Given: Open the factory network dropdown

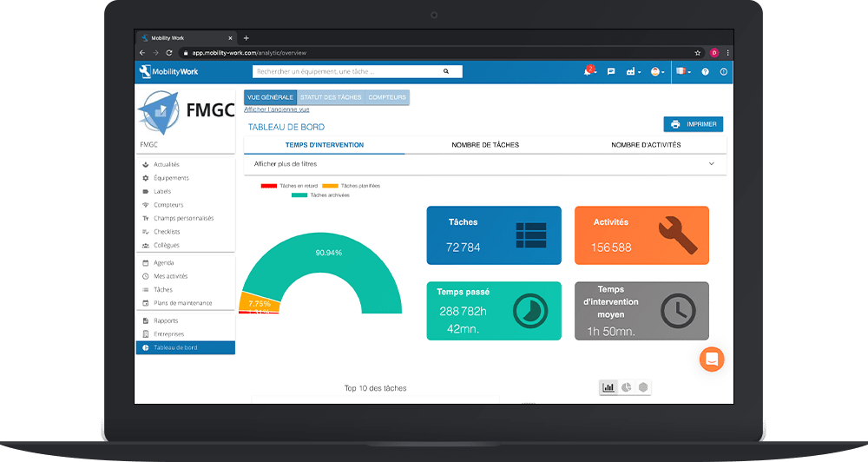Looking at the screenshot, I should tap(634, 71).
